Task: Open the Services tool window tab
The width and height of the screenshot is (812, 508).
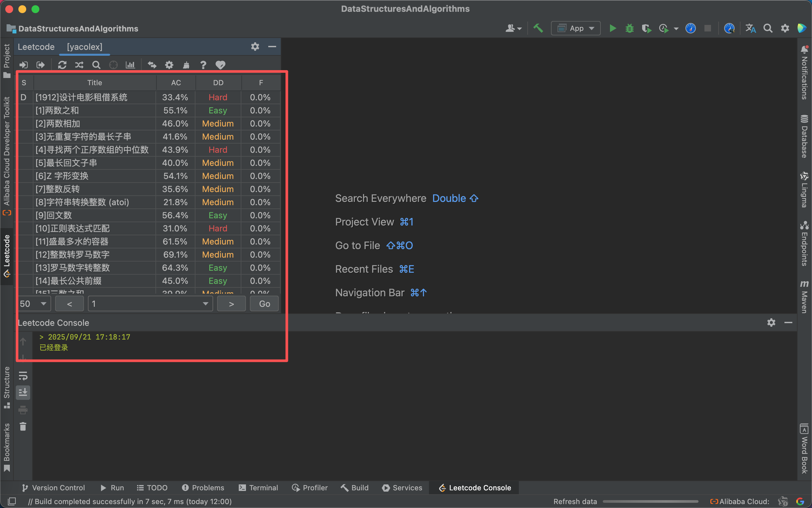Action: click(x=402, y=487)
